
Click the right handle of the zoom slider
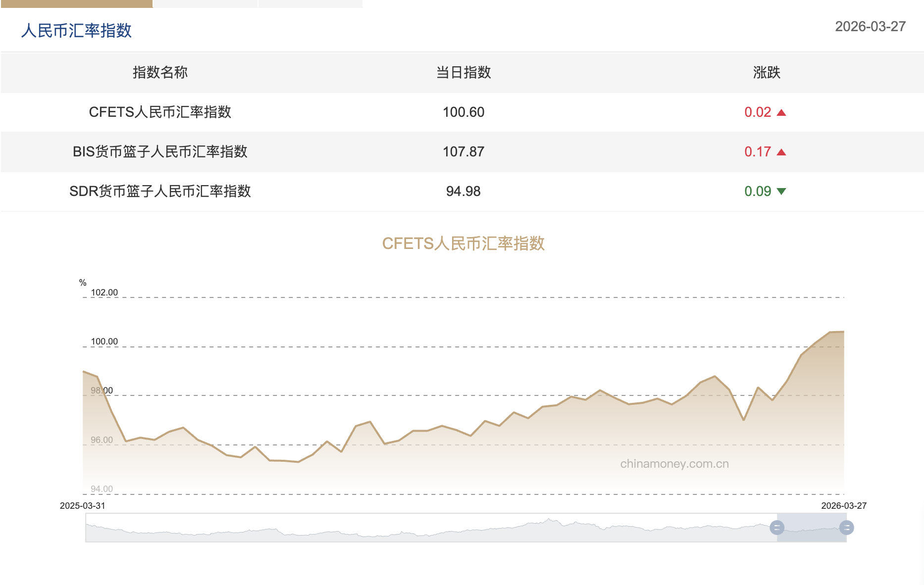(x=848, y=528)
